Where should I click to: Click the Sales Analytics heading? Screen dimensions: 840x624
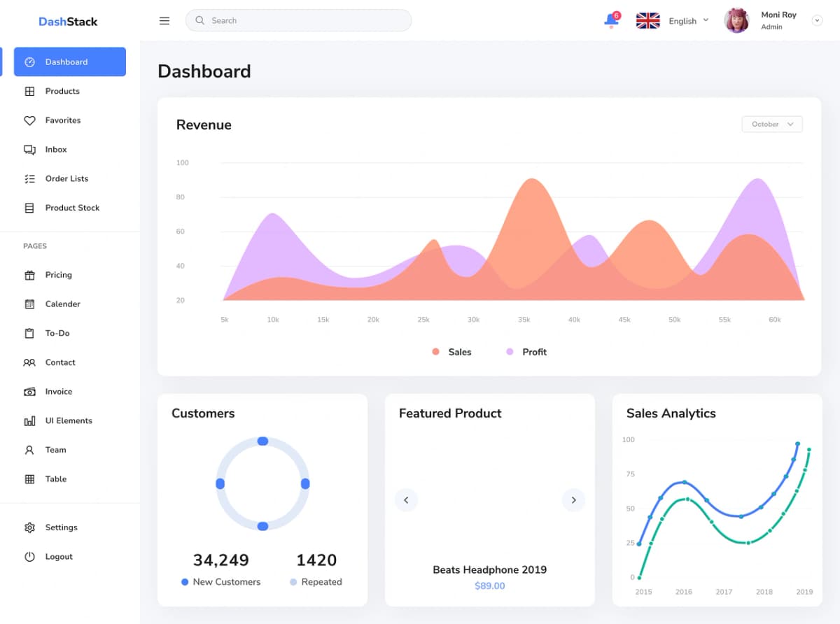671,413
